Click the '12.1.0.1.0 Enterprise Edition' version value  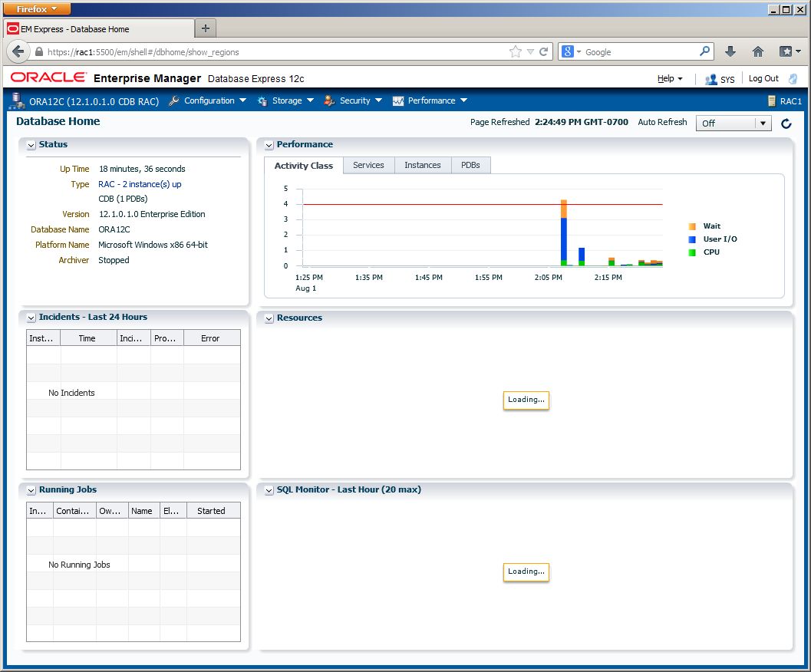(152, 214)
